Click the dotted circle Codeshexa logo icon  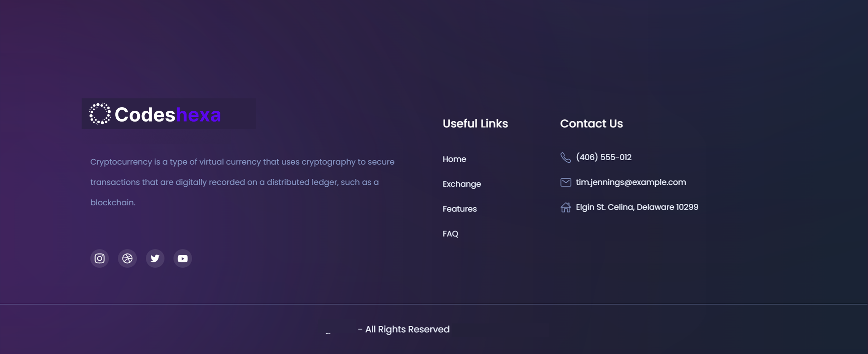point(100,114)
